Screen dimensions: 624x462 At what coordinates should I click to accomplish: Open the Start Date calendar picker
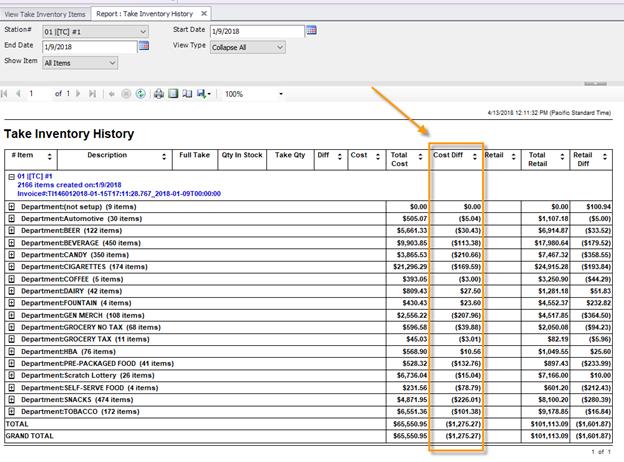click(x=311, y=30)
